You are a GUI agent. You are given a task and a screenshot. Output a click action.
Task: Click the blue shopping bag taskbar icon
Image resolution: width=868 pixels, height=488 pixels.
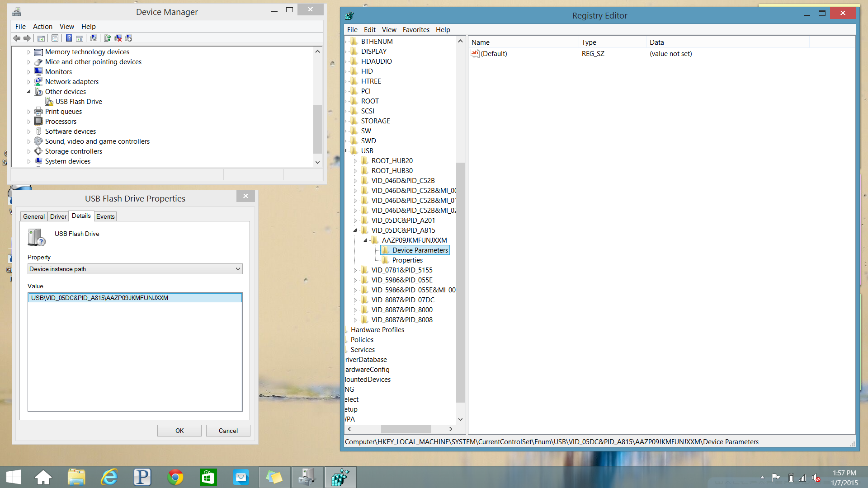[241, 477]
